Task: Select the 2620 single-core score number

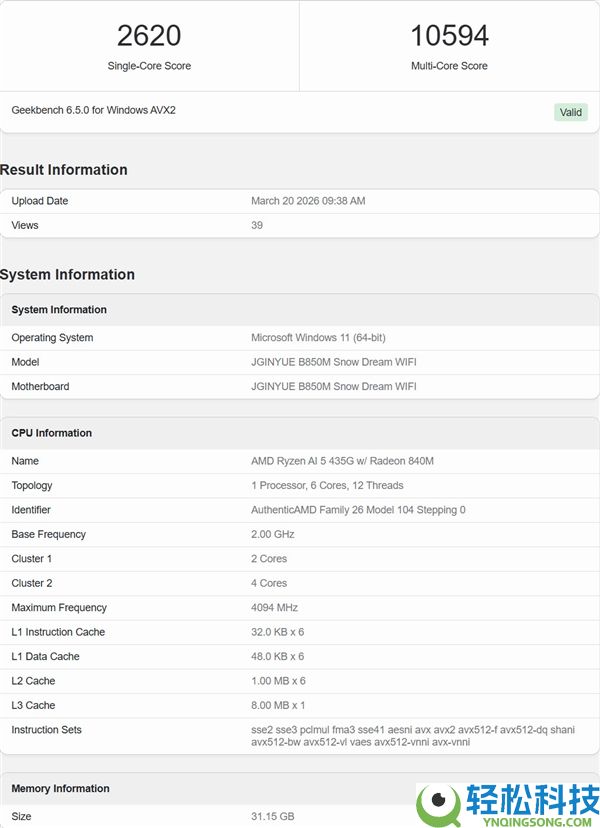Action: [x=149, y=36]
